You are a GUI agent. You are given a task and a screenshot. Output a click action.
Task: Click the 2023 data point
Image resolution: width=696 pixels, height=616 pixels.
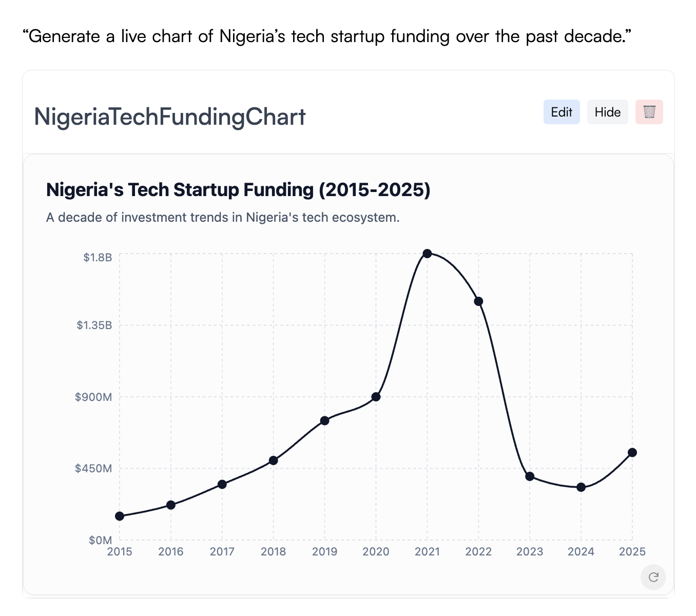[530, 476]
